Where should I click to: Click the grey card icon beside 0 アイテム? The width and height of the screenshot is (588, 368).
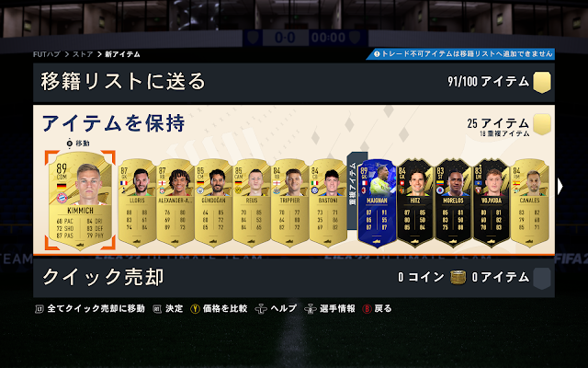[541, 278]
